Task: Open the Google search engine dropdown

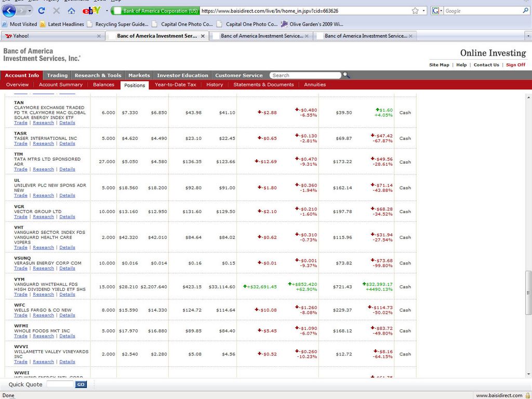Action: click(437, 10)
